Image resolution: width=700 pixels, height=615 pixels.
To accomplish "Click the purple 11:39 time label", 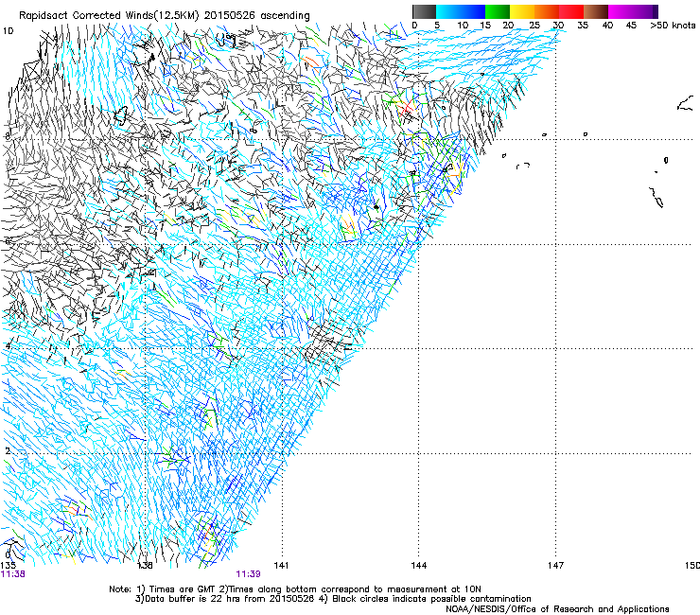I will click(x=248, y=574).
